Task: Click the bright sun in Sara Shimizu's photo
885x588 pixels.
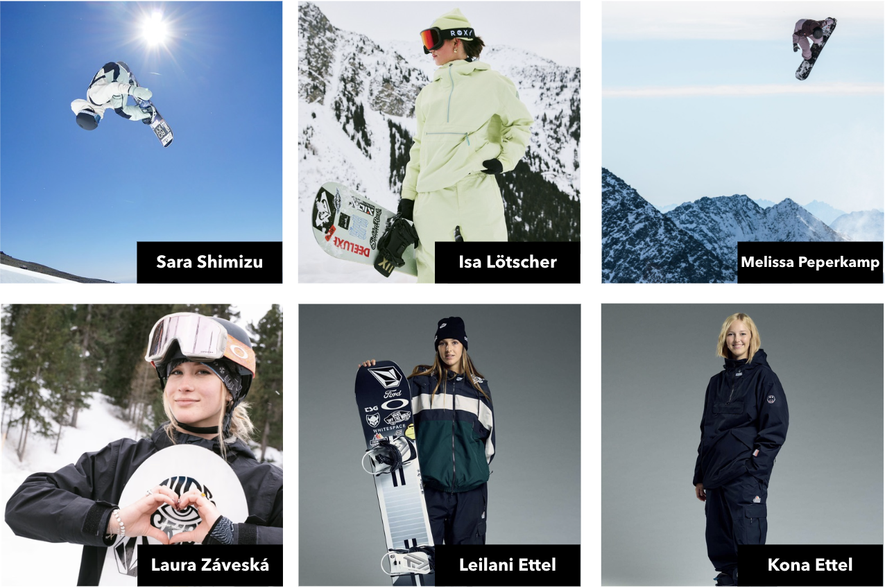Action: [x=154, y=29]
